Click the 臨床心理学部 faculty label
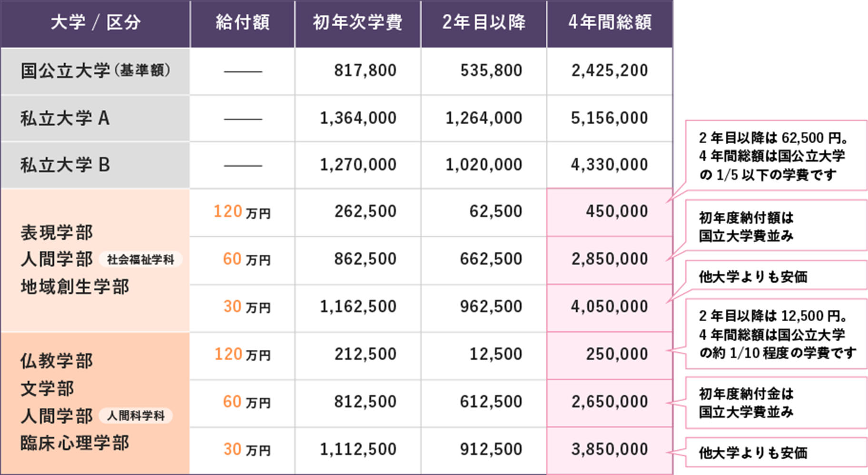This screenshot has width=868, height=475. point(75,443)
